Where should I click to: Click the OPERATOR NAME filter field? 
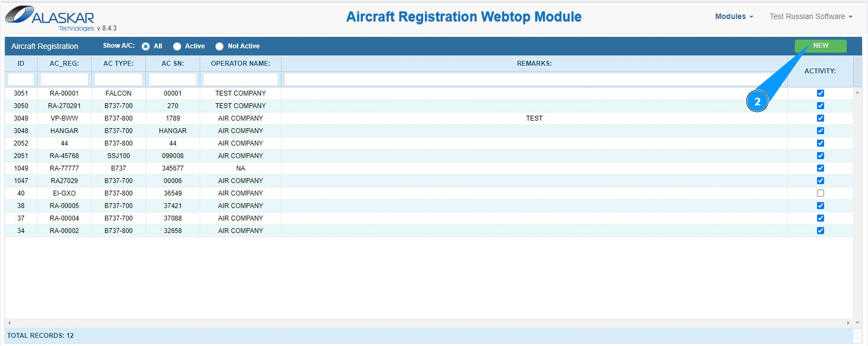[240, 79]
